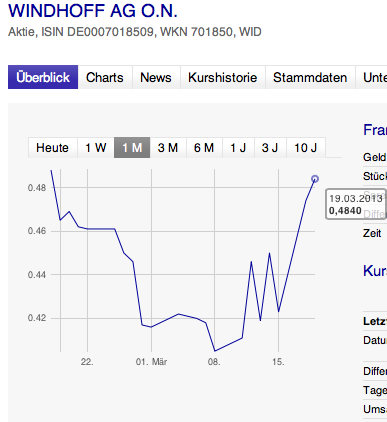387x422 pixels.
Task: Open the Stammdaten tab
Action: [x=310, y=77]
